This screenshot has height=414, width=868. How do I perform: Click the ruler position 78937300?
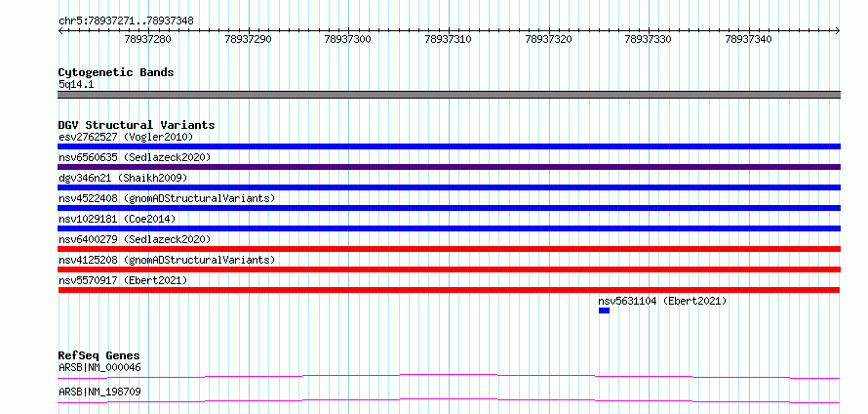pos(347,39)
